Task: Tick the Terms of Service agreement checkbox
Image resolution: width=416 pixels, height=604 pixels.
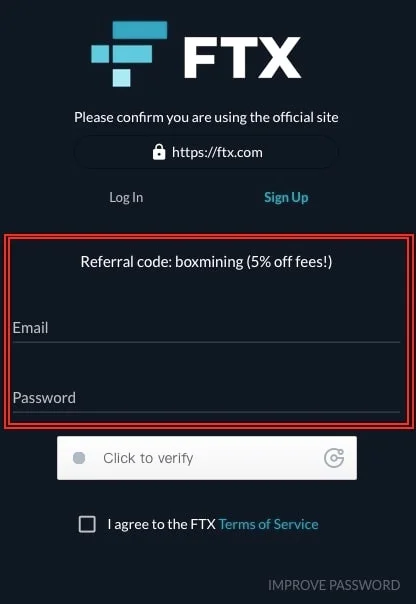Action: [87, 524]
